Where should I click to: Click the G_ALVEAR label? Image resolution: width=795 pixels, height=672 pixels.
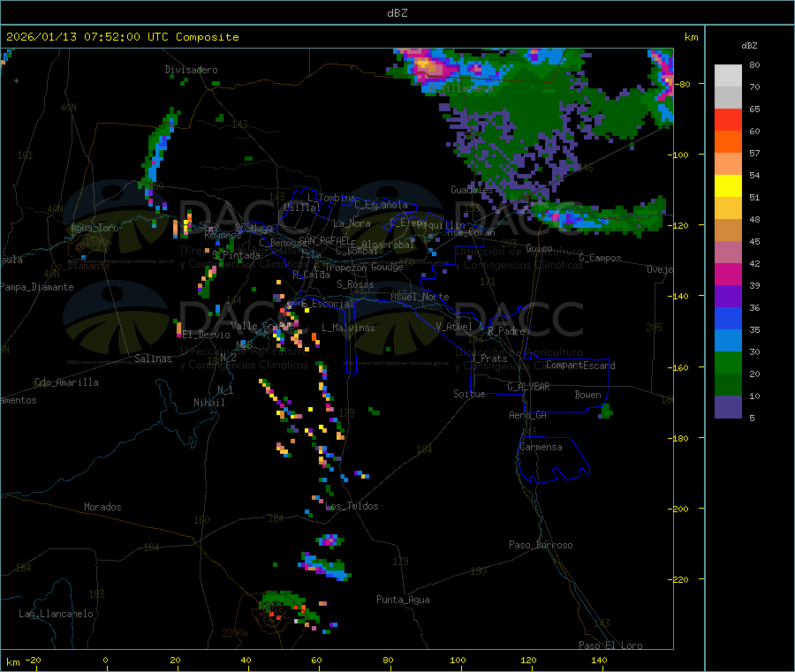tap(528, 387)
